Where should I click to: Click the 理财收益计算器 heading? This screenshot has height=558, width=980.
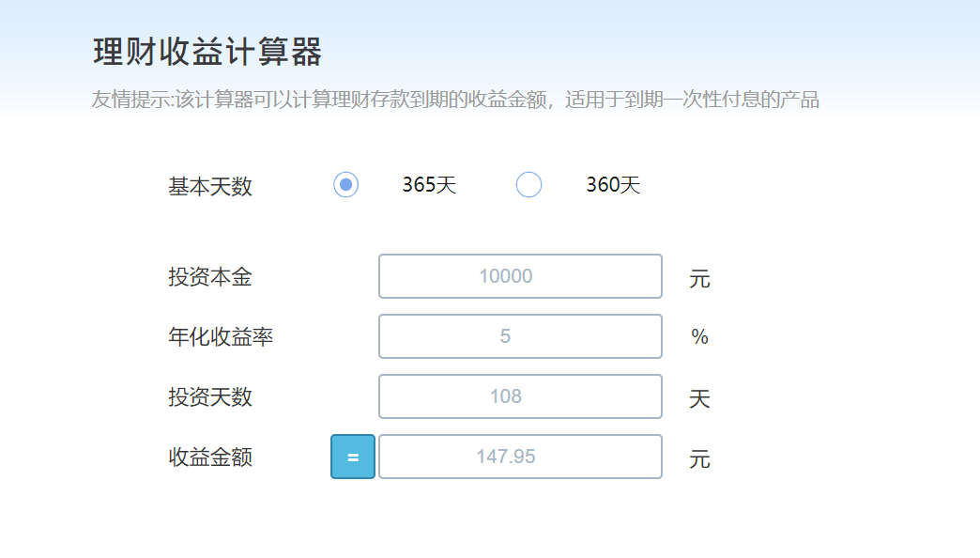(207, 52)
